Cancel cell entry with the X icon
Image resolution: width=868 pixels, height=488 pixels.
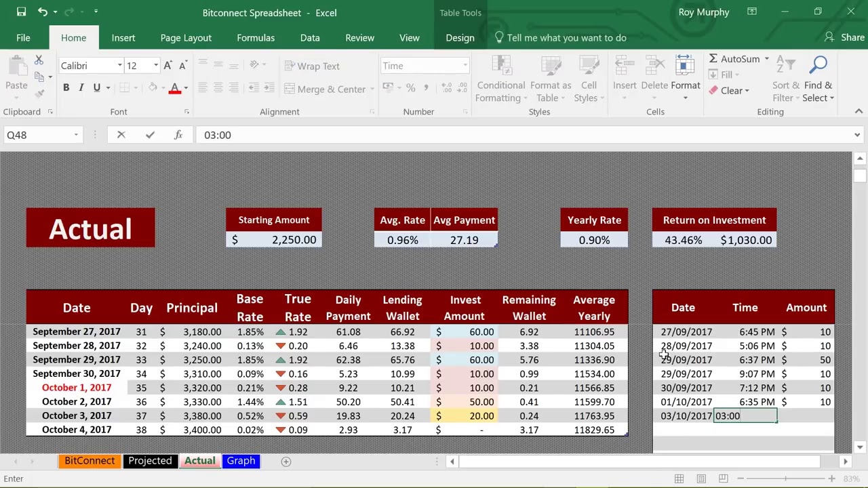(x=121, y=135)
